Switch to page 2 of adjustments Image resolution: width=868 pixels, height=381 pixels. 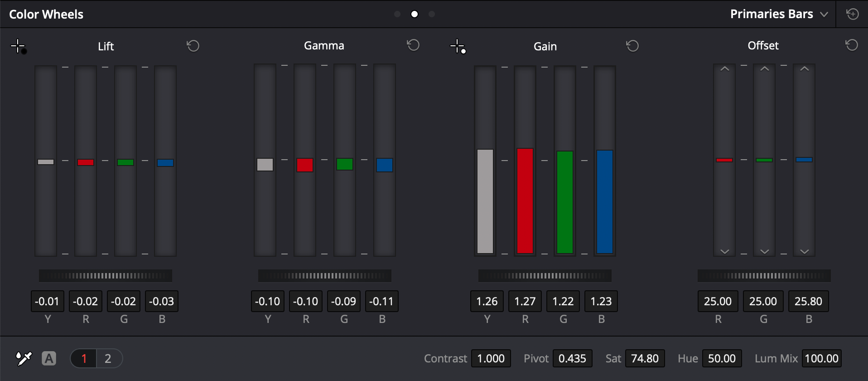click(x=108, y=358)
